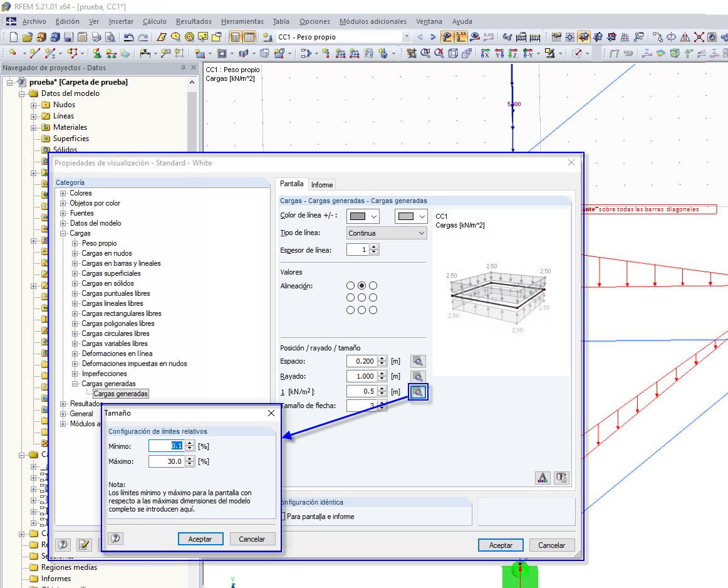Open the negative line color swatch
Image resolution: width=728 pixels, height=588 pixels.
point(411,216)
